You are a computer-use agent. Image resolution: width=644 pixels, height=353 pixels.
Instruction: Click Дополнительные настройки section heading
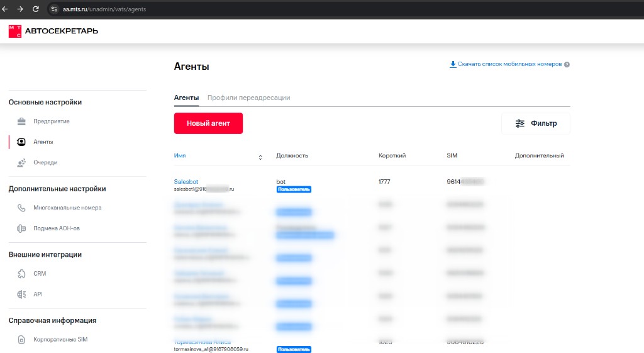click(x=57, y=189)
